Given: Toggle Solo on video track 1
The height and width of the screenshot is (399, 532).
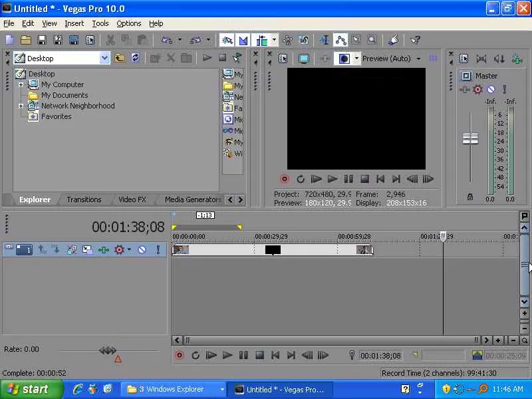Looking at the screenshot, I should coord(158,250).
